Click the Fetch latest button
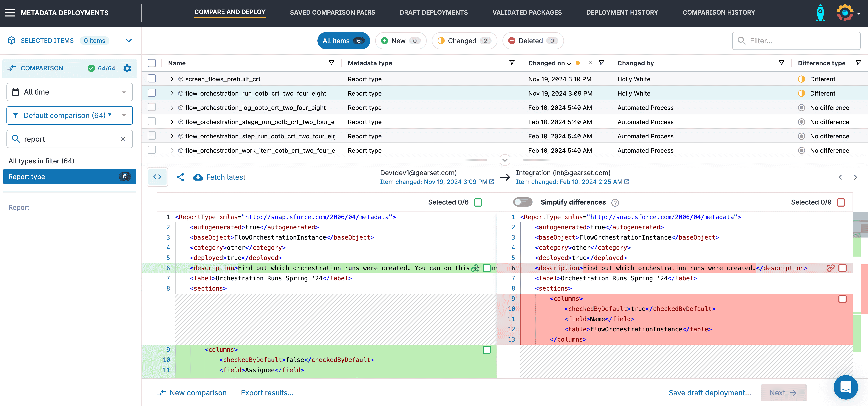 click(x=219, y=177)
